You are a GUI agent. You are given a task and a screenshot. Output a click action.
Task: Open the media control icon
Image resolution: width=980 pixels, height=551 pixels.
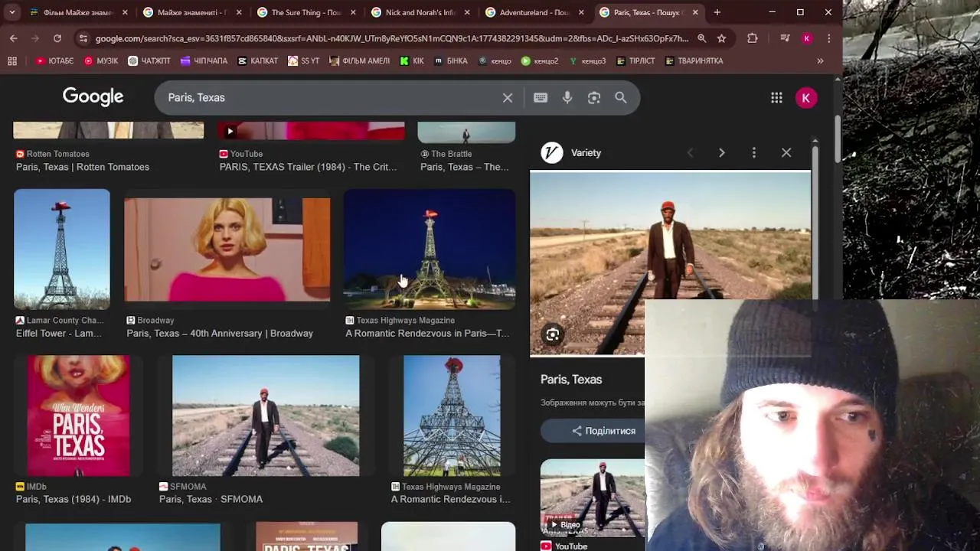tap(785, 38)
